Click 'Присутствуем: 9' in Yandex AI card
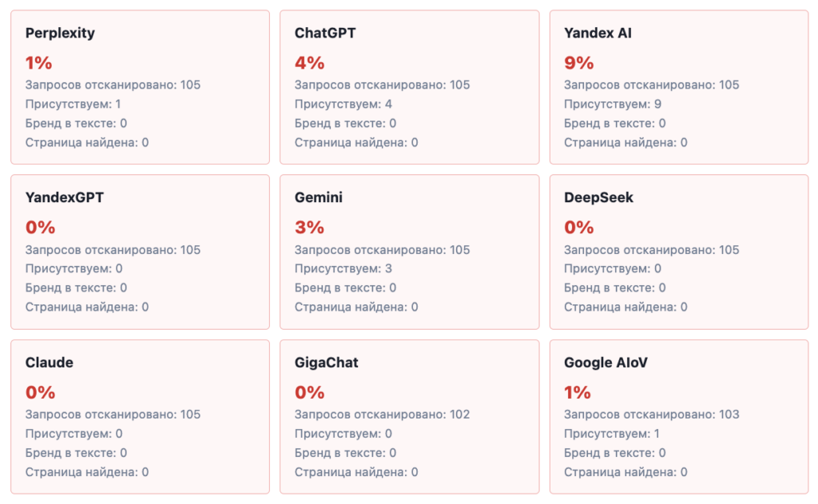Screen dimensions: 818x504 point(613,105)
